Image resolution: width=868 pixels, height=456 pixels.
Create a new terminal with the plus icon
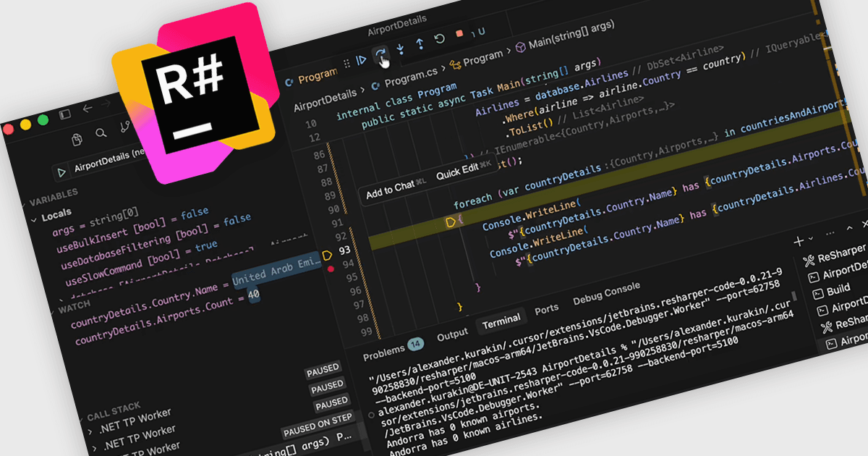point(799,240)
